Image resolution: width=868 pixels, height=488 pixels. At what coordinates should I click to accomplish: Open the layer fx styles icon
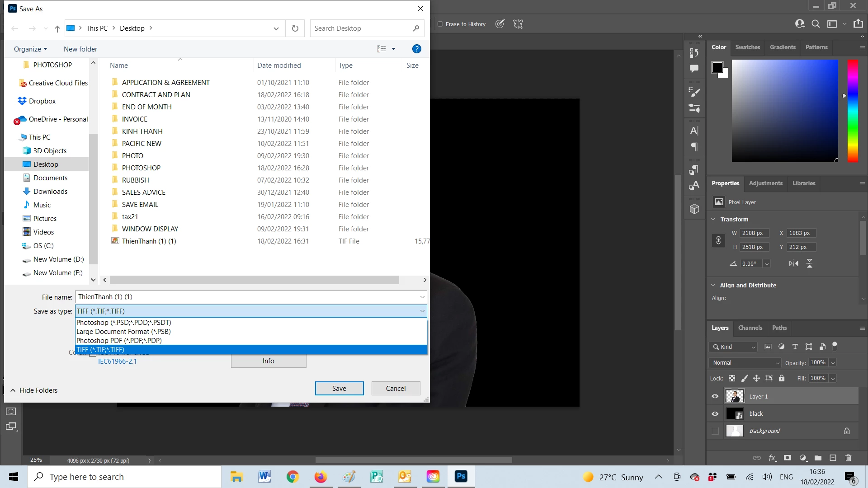click(x=772, y=458)
